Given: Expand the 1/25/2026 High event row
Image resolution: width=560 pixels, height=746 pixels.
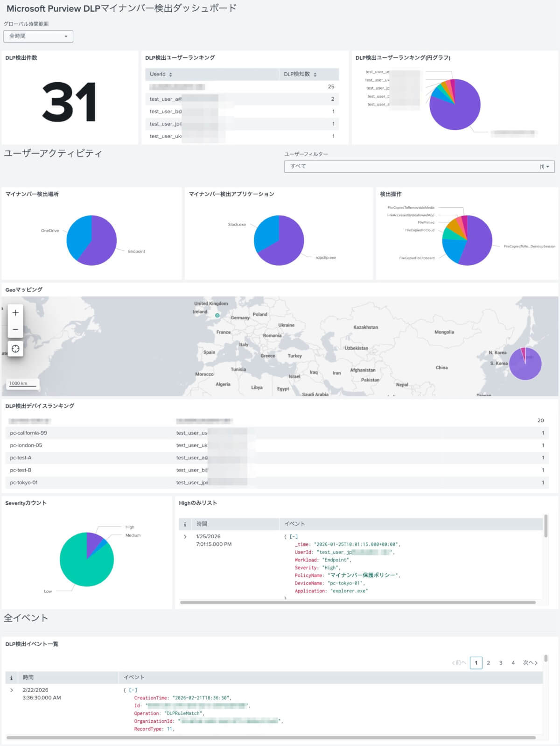Looking at the screenshot, I should pos(185,537).
